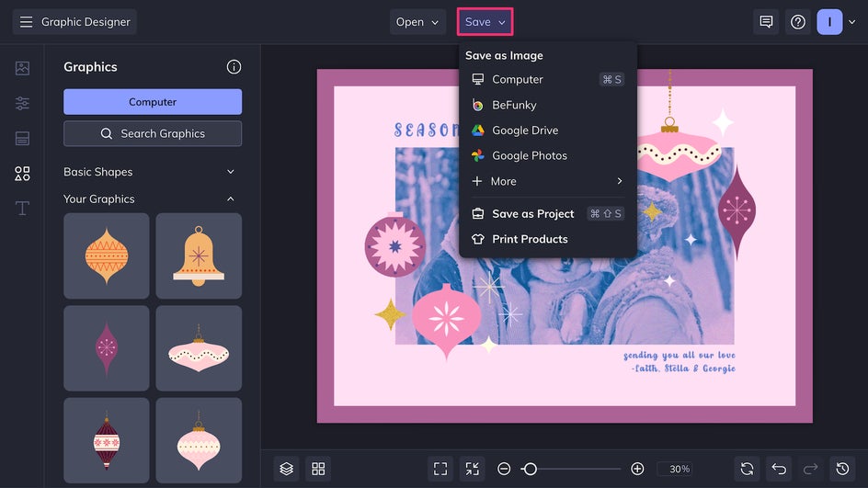This screenshot has width=868, height=488.
Task: Click the zoom slider handle
Action: pyautogui.click(x=530, y=469)
